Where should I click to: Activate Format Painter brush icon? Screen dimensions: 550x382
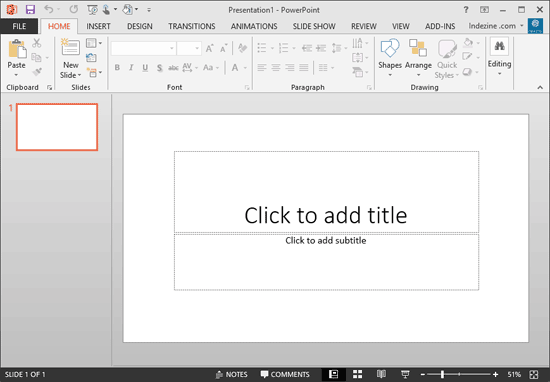[36, 72]
